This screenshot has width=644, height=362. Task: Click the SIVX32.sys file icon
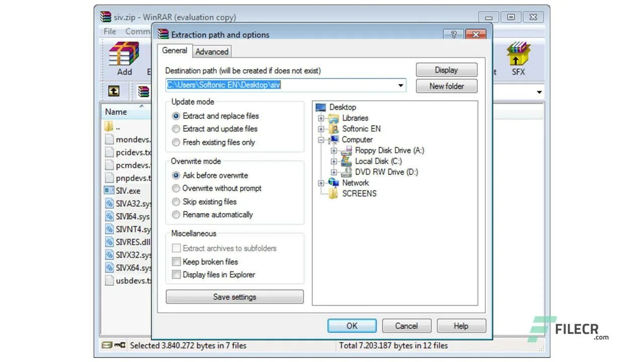tap(109, 255)
